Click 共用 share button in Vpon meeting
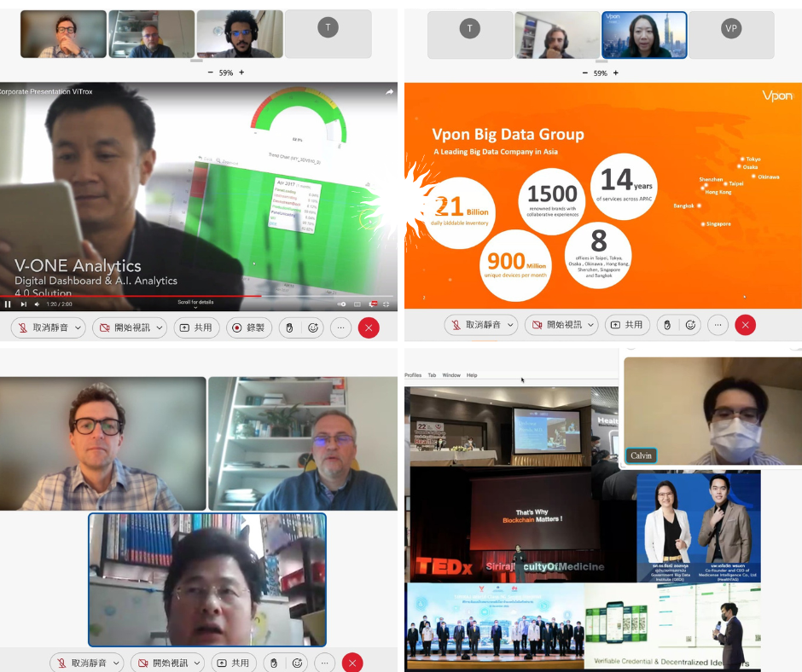 pos(628,325)
